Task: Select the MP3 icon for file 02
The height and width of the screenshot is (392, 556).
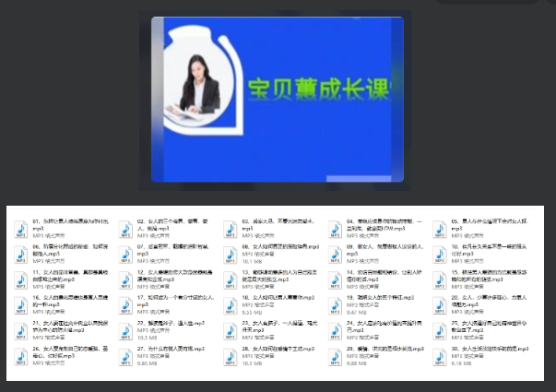Action: click(x=125, y=230)
